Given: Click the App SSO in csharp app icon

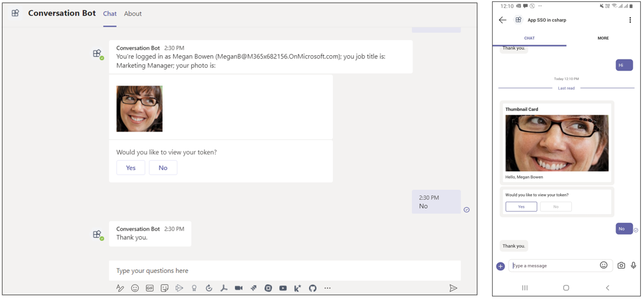Looking at the screenshot, I should [519, 20].
